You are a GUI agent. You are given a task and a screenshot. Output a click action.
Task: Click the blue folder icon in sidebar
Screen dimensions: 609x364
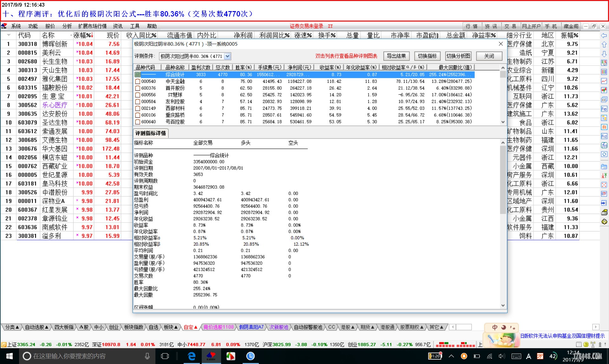pos(604,166)
